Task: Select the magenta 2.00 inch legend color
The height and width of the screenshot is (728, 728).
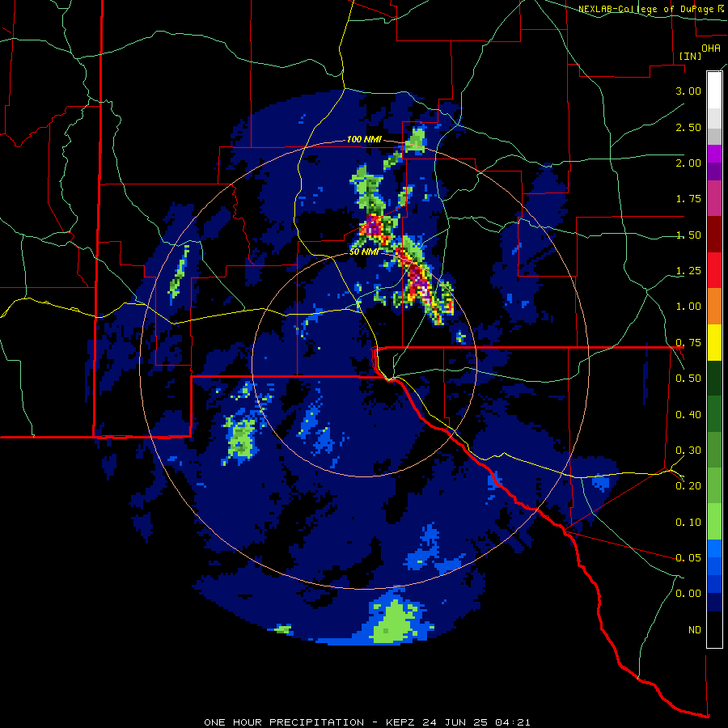Action: pos(714,154)
